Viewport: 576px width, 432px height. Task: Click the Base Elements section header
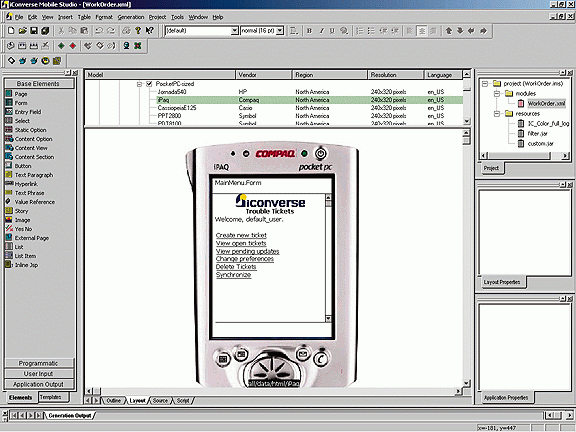pyautogui.click(x=39, y=83)
